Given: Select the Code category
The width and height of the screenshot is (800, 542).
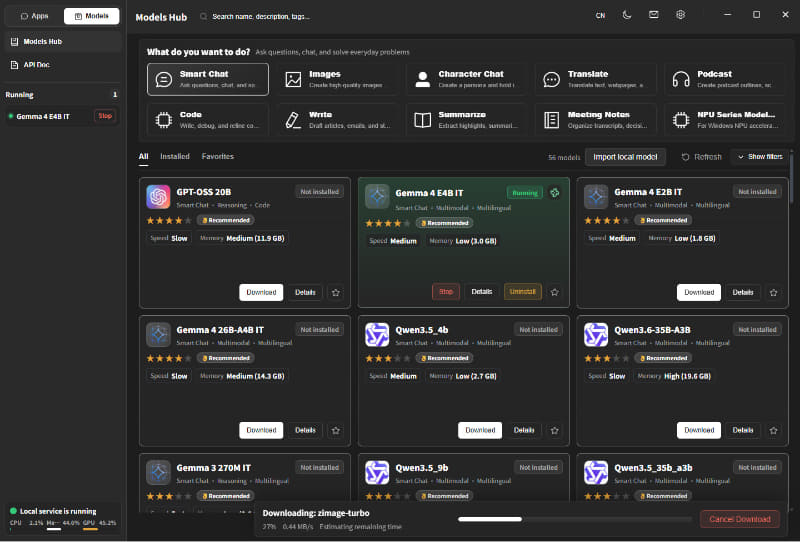Looking at the screenshot, I should (208, 120).
